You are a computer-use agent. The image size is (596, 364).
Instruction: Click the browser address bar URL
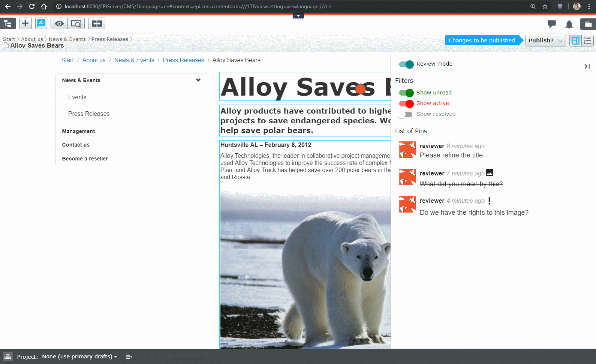coord(198,6)
